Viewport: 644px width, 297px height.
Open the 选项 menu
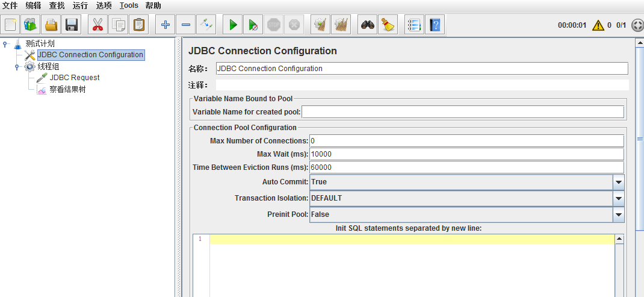pyautogui.click(x=104, y=6)
